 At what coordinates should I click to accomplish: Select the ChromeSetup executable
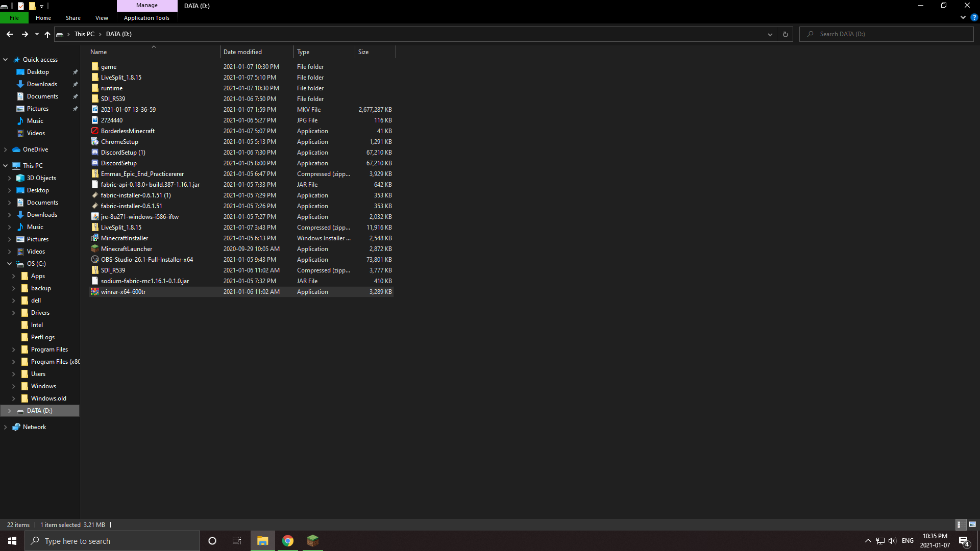pyautogui.click(x=119, y=141)
